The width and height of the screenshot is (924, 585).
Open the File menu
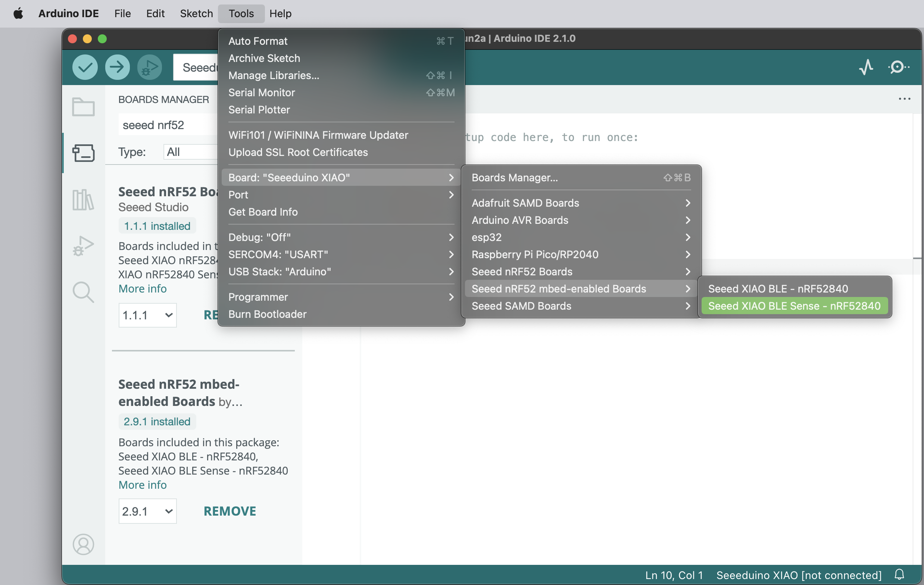[122, 14]
